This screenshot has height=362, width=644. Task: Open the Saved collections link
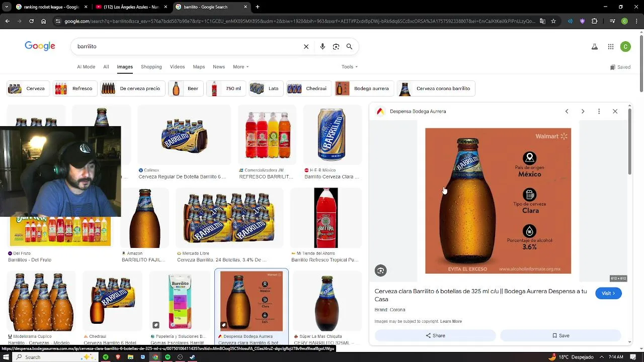coord(620,67)
